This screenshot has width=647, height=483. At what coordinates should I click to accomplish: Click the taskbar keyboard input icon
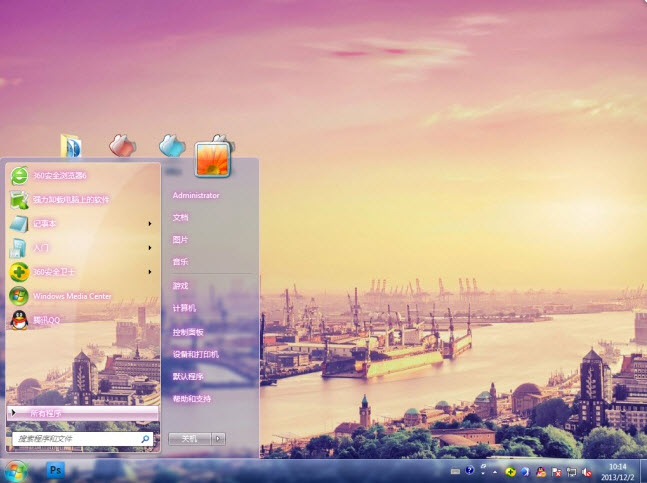point(455,471)
